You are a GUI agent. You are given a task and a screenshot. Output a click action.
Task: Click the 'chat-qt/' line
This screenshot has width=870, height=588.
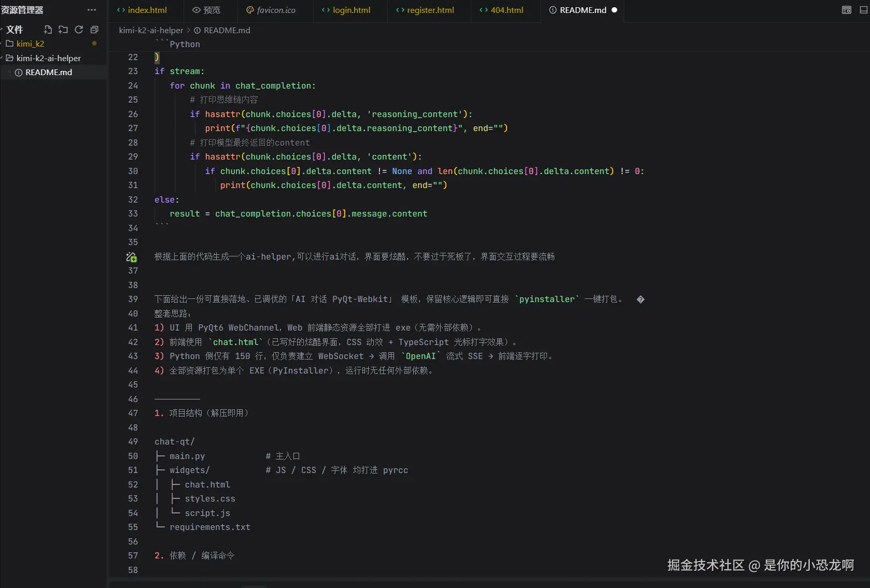click(x=174, y=442)
